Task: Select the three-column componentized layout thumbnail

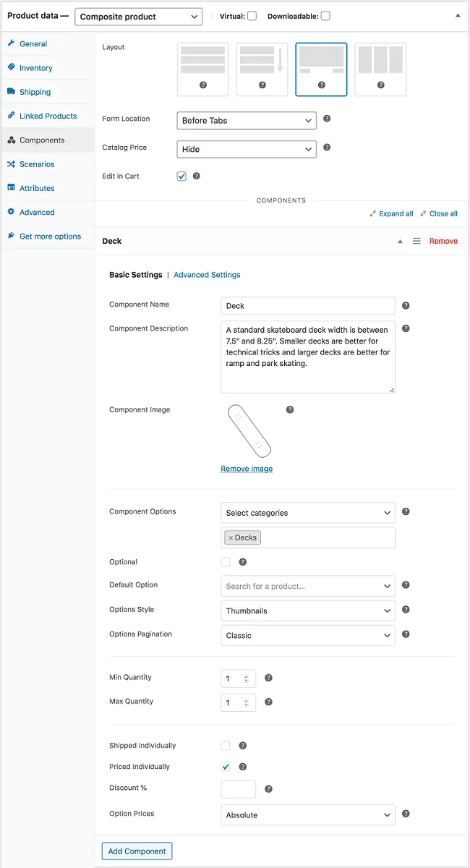Action: (x=380, y=69)
